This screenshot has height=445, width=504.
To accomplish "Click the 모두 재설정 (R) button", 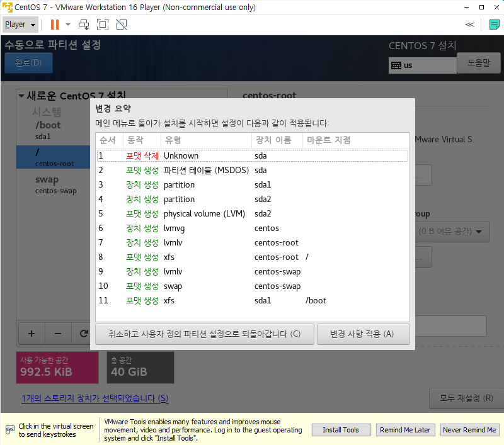I will (466, 398).
